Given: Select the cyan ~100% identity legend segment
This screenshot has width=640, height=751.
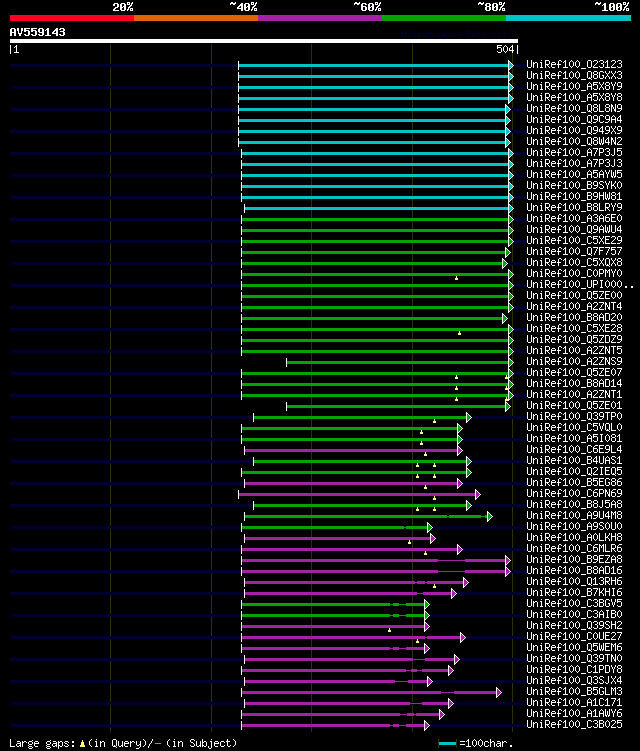Looking at the screenshot, I should 569,18.
